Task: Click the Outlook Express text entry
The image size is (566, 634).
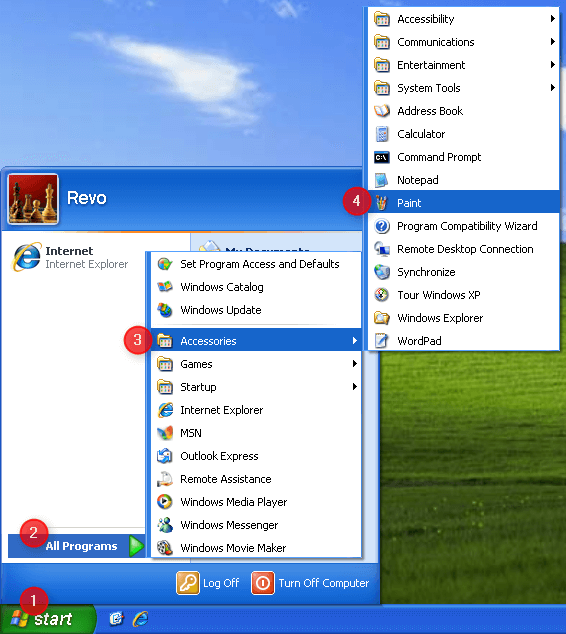Action: [219, 456]
